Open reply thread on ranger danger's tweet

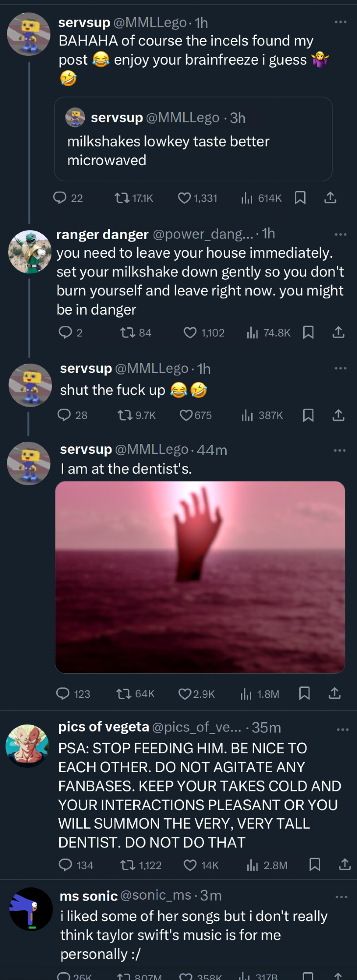click(x=66, y=333)
